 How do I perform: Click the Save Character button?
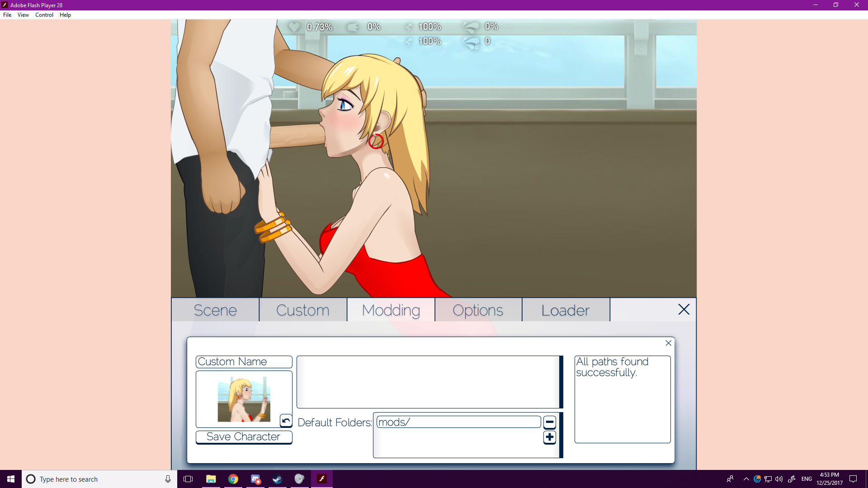click(244, 437)
